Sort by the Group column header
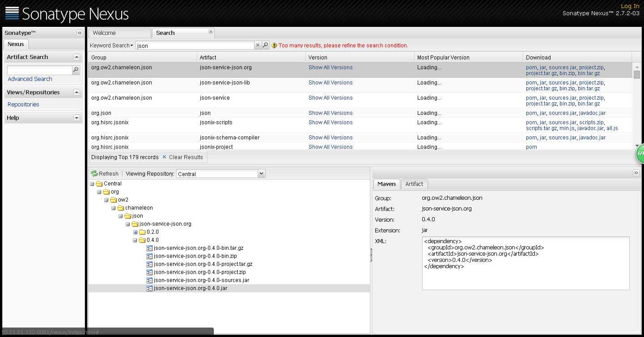Image resolution: width=644 pixels, height=337 pixels. (x=142, y=57)
